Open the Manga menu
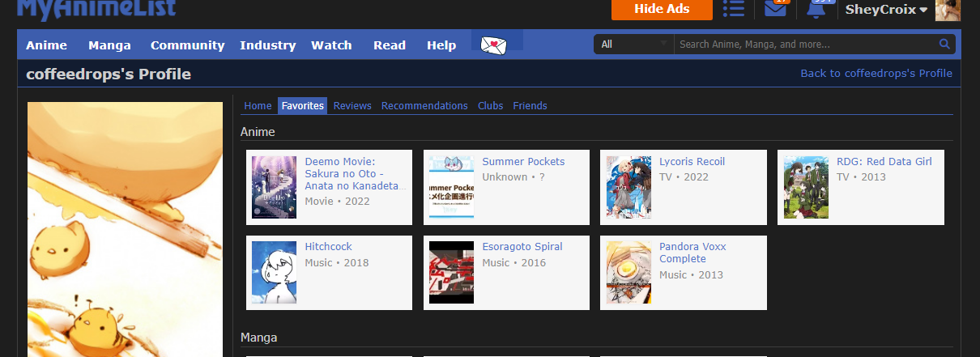Screen dimensions: 980x357 109,45
